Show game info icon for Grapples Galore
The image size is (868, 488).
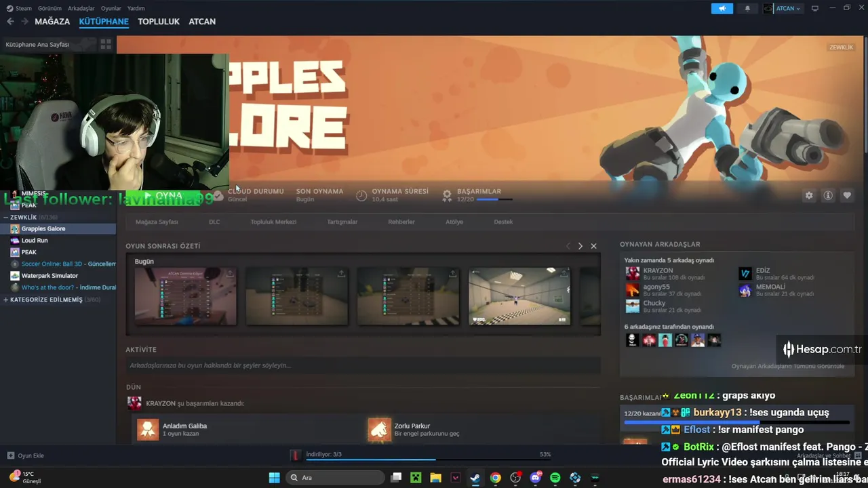click(x=828, y=195)
